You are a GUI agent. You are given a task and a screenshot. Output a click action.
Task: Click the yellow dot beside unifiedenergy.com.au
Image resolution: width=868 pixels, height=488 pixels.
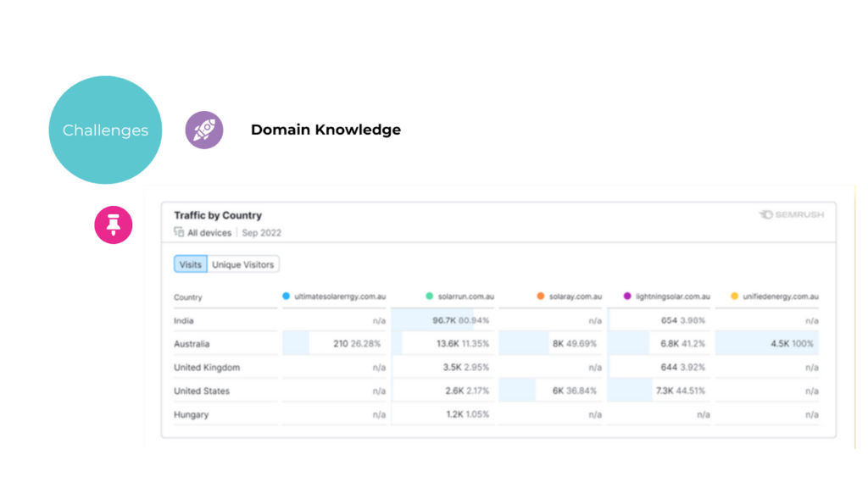(735, 297)
